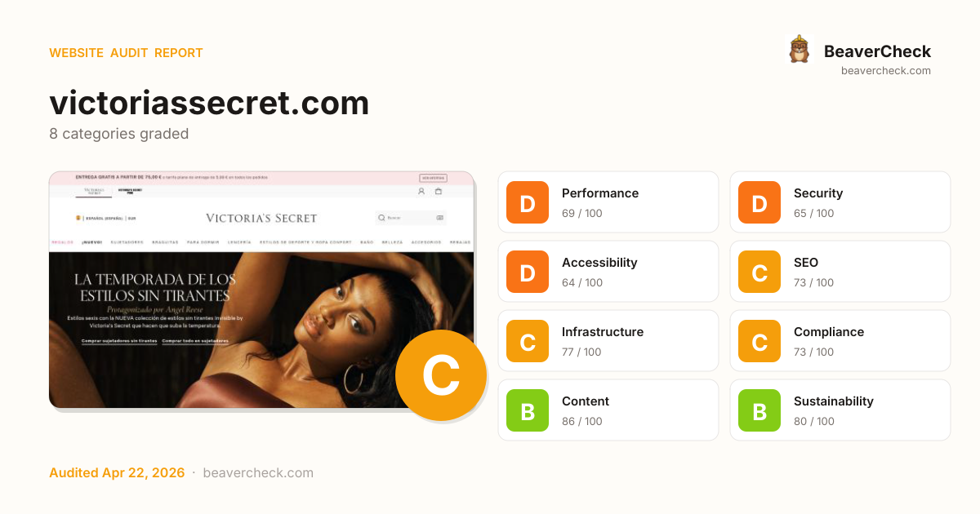Click the Compliance C grade badge

(759, 341)
